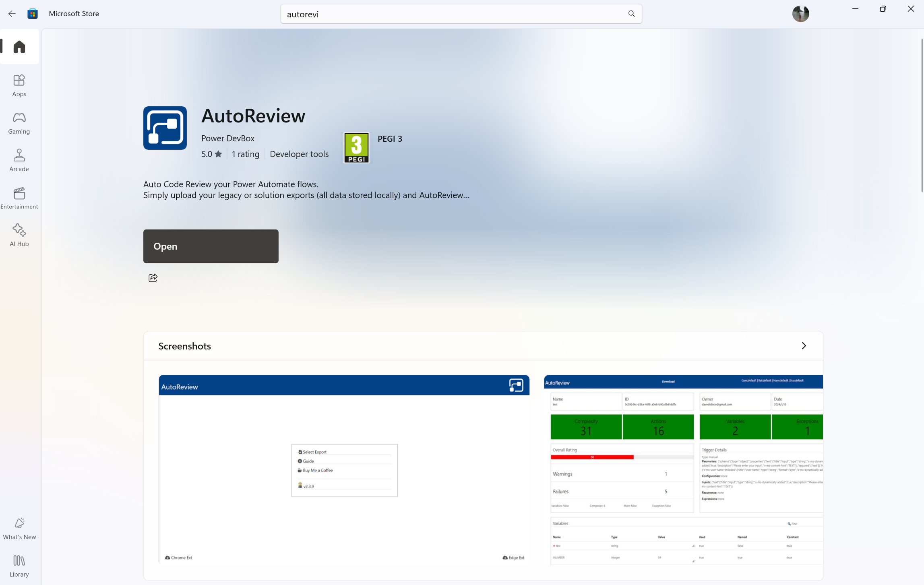Screen dimensions: 924x585
Task: Go to the Entertainment section
Action: pos(19,198)
